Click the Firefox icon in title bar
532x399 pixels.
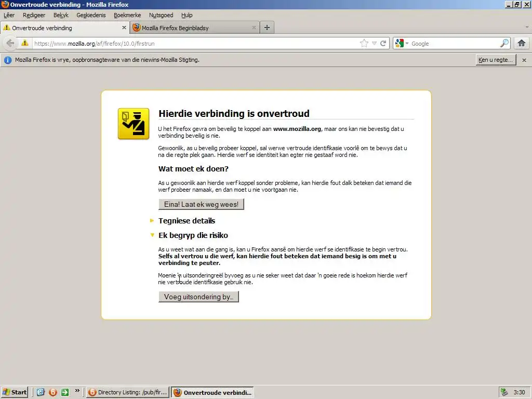(5, 4)
